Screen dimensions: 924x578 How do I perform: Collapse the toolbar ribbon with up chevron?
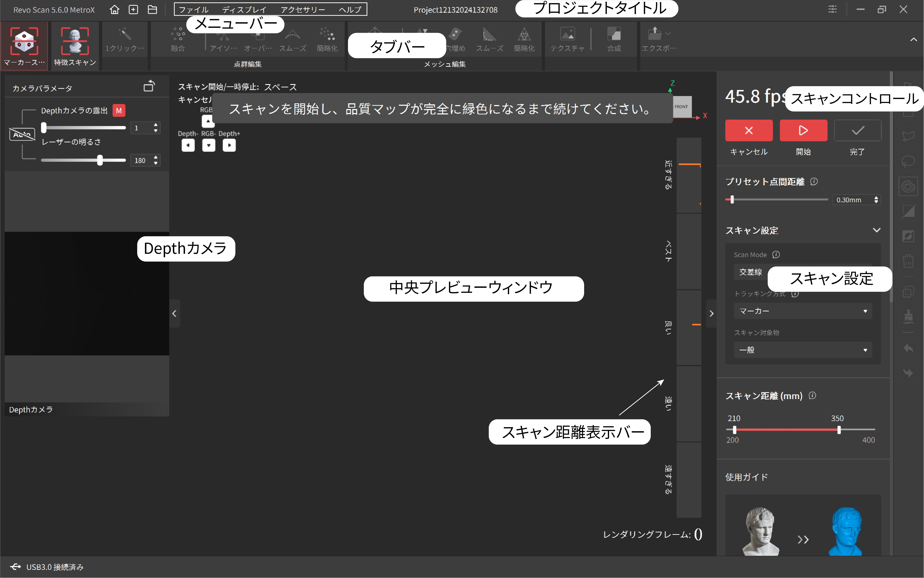click(913, 39)
